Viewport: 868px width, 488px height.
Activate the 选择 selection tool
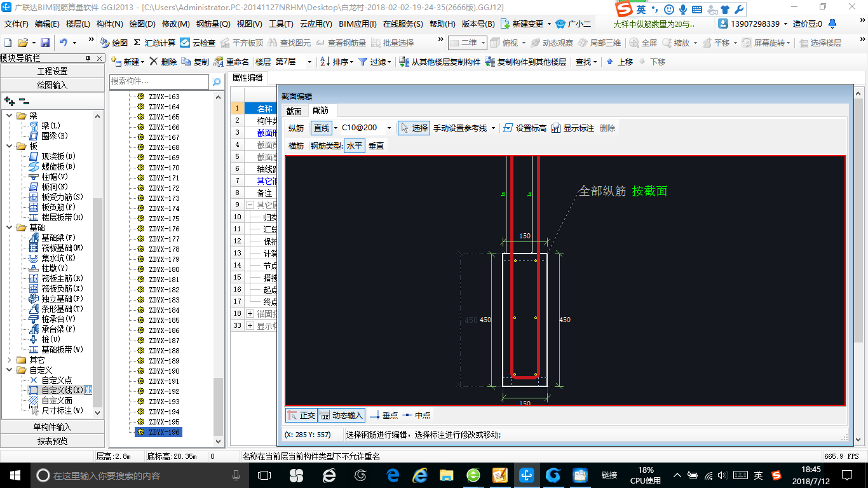coord(414,128)
